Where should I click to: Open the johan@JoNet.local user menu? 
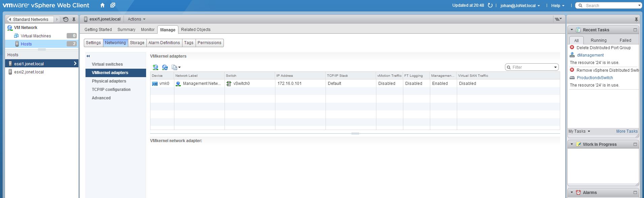[520, 6]
